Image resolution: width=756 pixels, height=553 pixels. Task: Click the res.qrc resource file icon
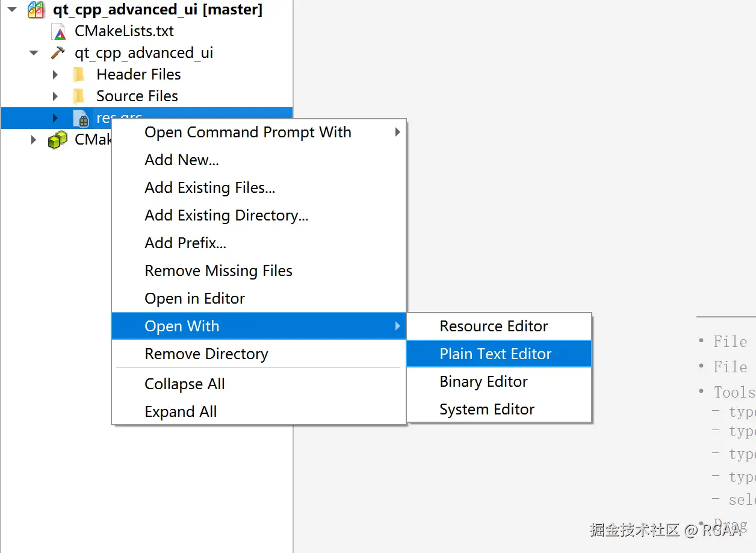tap(81, 118)
